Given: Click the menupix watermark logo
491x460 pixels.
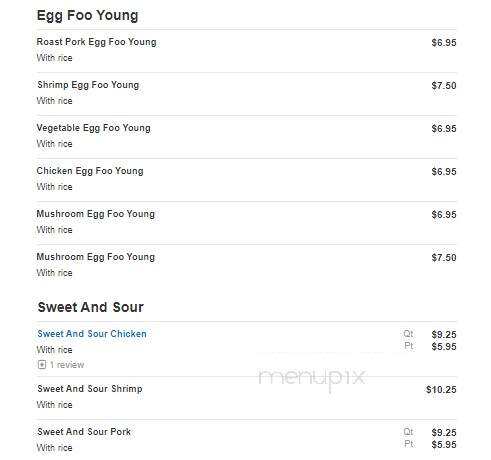Looking at the screenshot, I should click(312, 379).
